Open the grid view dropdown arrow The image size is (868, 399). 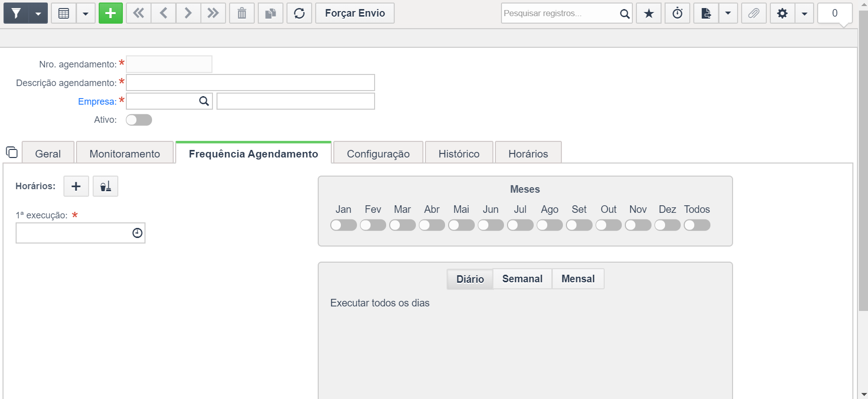click(x=86, y=13)
